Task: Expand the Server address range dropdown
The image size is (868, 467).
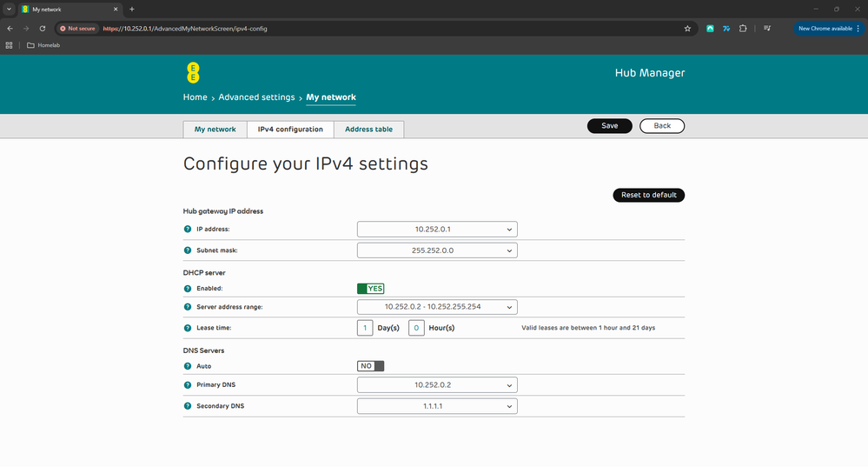Action: [437, 307]
